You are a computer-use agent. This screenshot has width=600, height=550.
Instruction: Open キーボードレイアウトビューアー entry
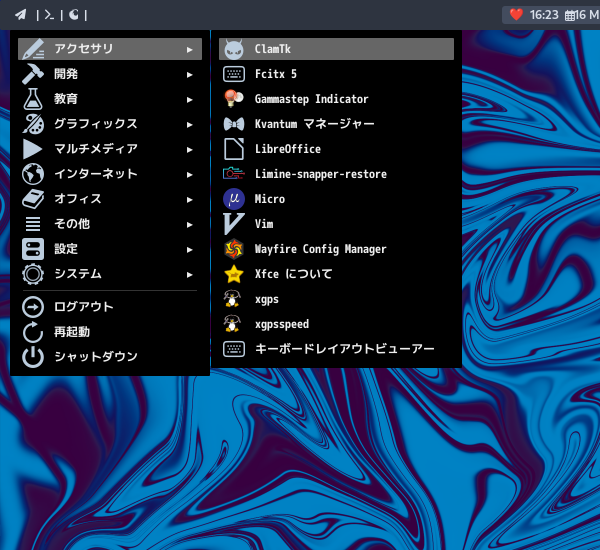[x=336, y=349]
